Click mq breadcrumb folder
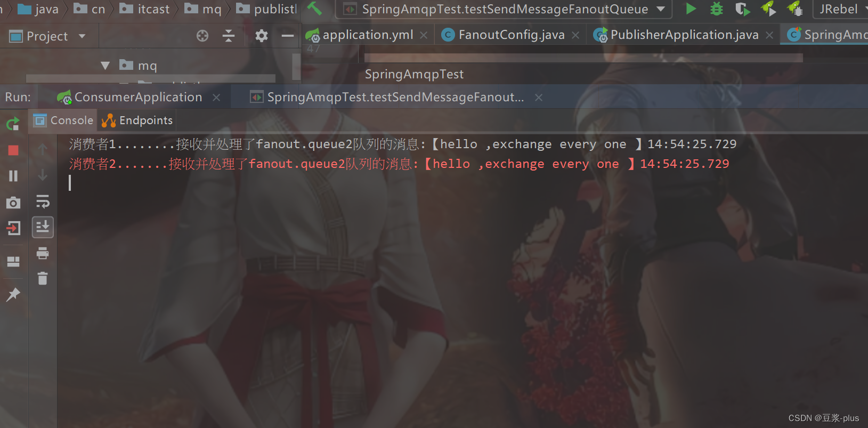Screen dimensions: 868x428 click(x=203, y=9)
